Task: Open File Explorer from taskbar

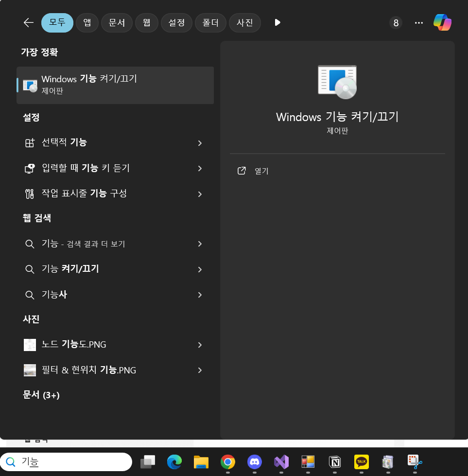Action: [x=201, y=462]
